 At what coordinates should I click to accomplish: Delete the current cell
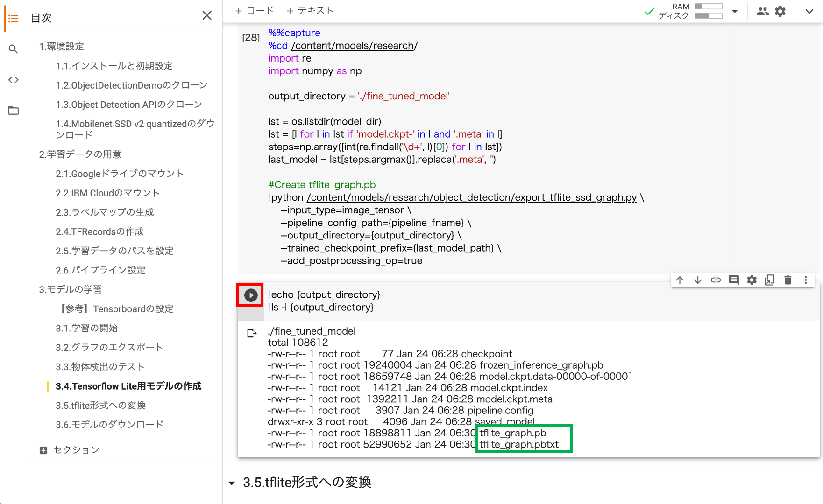pos(788,280)
